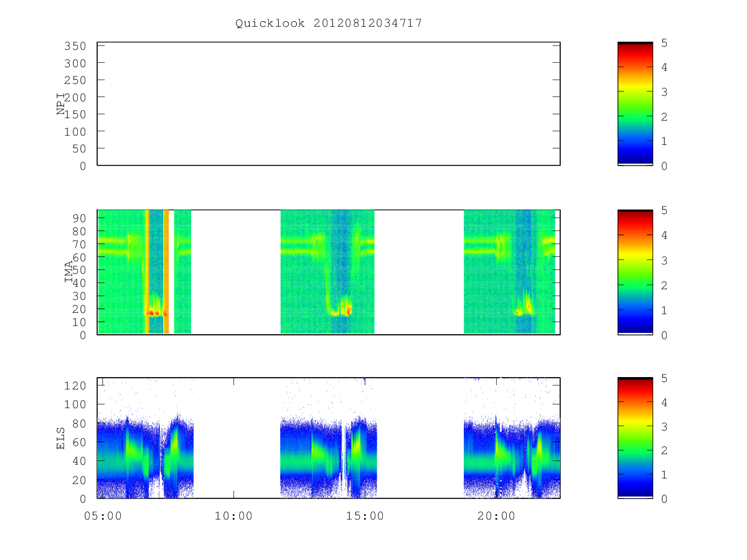Click the 15:00 time axis label
Screen dimensions: 747x560
[365, 516]
